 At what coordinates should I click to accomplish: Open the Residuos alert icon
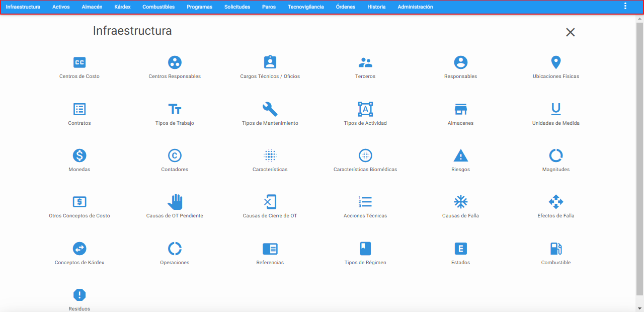click(79, 295)
